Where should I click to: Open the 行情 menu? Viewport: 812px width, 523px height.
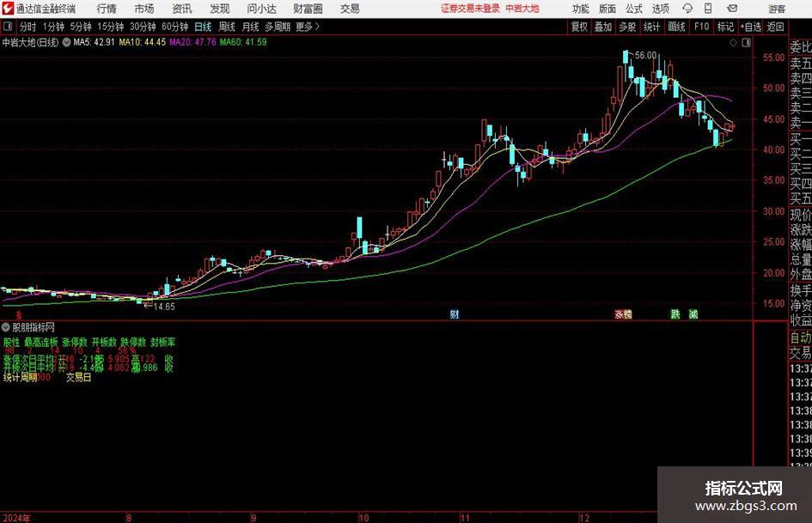click(107, 9)
